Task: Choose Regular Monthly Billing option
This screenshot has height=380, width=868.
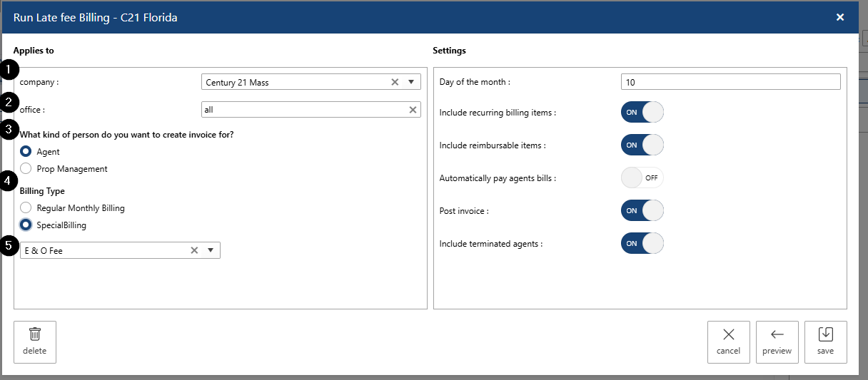Action: click(26, 208)
